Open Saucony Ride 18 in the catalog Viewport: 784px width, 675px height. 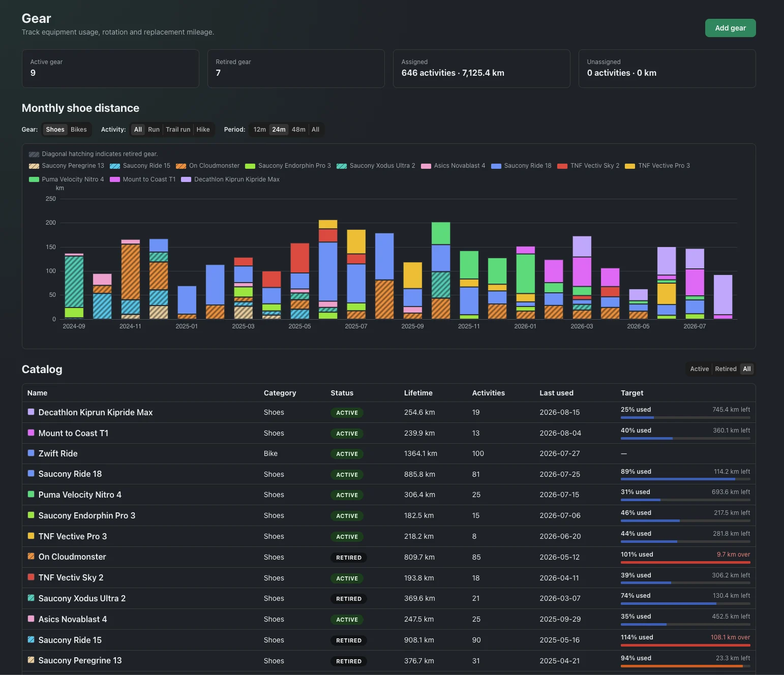click(x=388, y=474)
